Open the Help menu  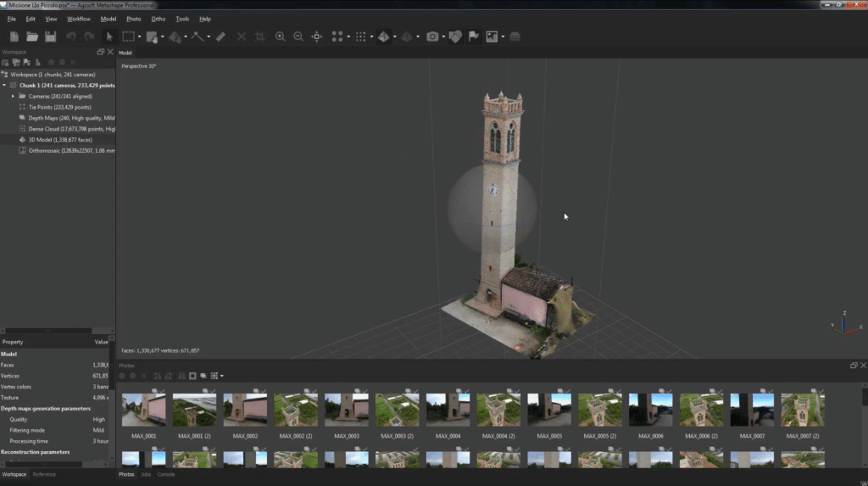click(205, 19)
